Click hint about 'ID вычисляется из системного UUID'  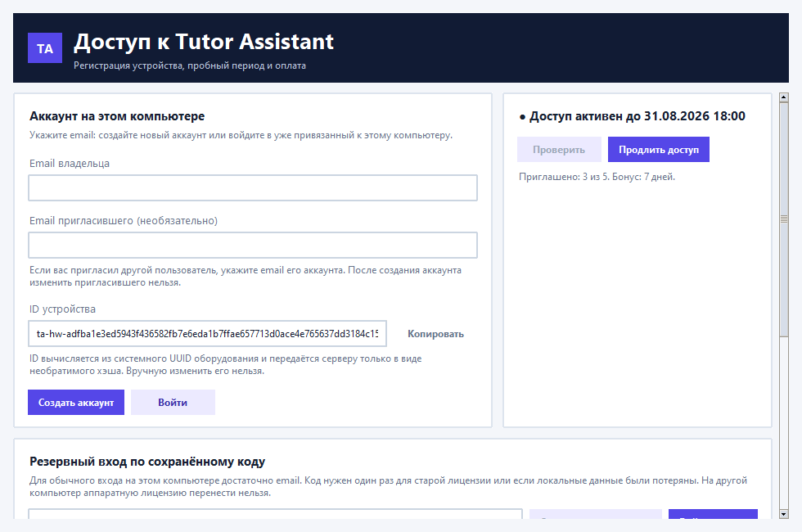226,365
